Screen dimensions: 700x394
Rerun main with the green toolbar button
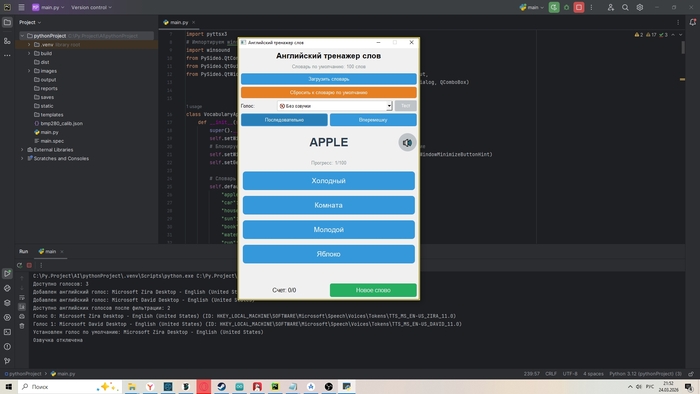click(554, 8)
